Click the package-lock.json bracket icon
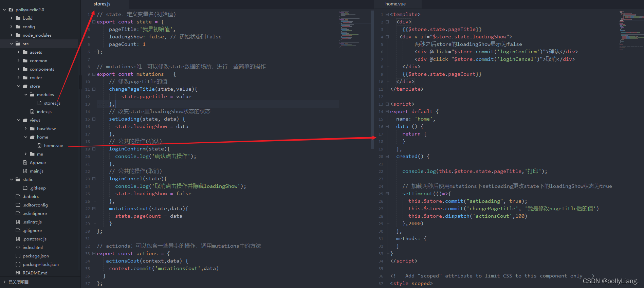The height and width of the screenshot is (288, 644). coord(18,265)
